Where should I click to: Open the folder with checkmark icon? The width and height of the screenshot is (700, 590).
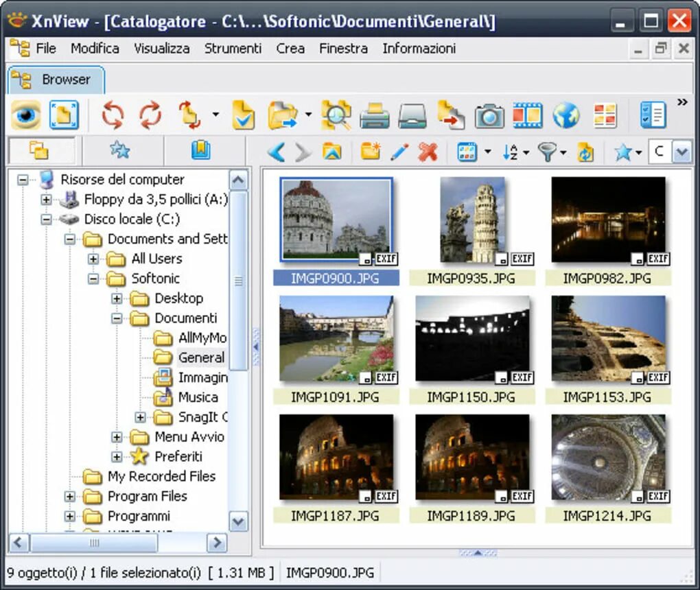(243, 115)
